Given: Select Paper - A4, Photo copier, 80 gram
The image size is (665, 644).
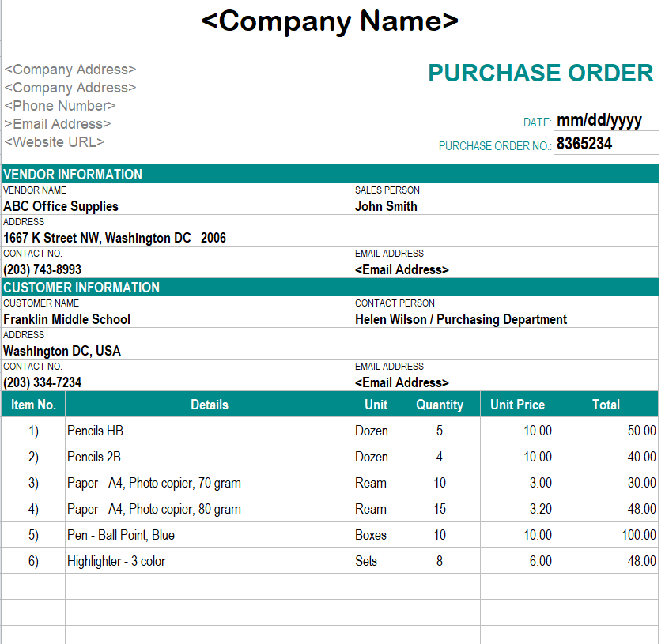Looking at the screenshot, I should [x=209, y=509].
